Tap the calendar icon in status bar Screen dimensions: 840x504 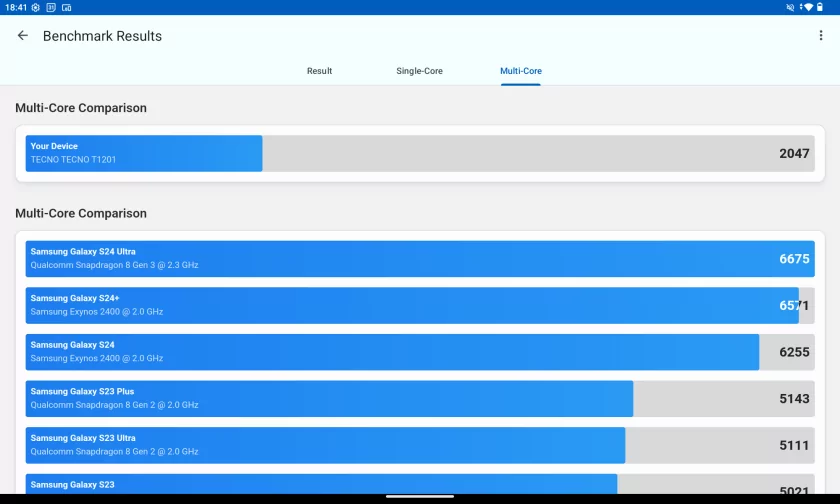tap(51, 7)
